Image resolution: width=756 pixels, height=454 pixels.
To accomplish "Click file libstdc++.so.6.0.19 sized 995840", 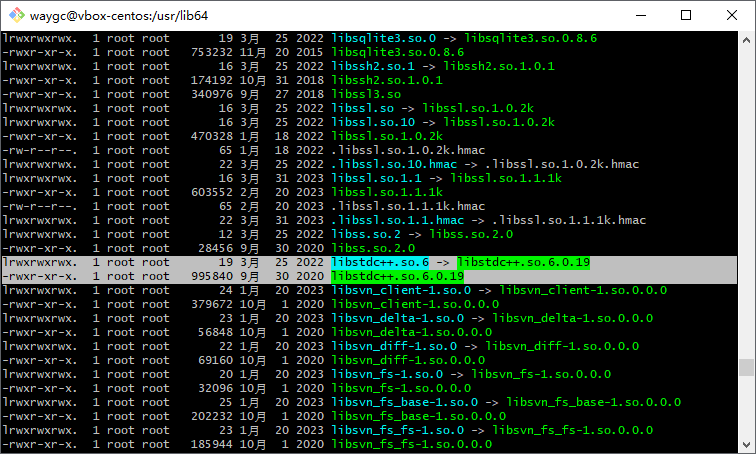I will [398, 276].
